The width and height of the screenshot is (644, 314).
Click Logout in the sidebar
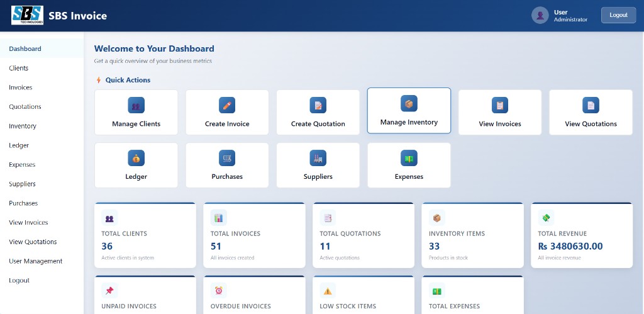[x=42, y=280]
